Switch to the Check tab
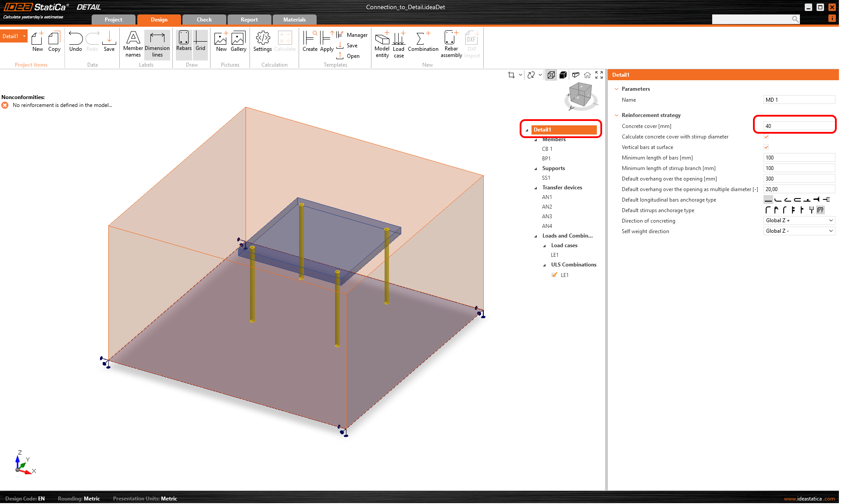842x504 pixels. 204,20
